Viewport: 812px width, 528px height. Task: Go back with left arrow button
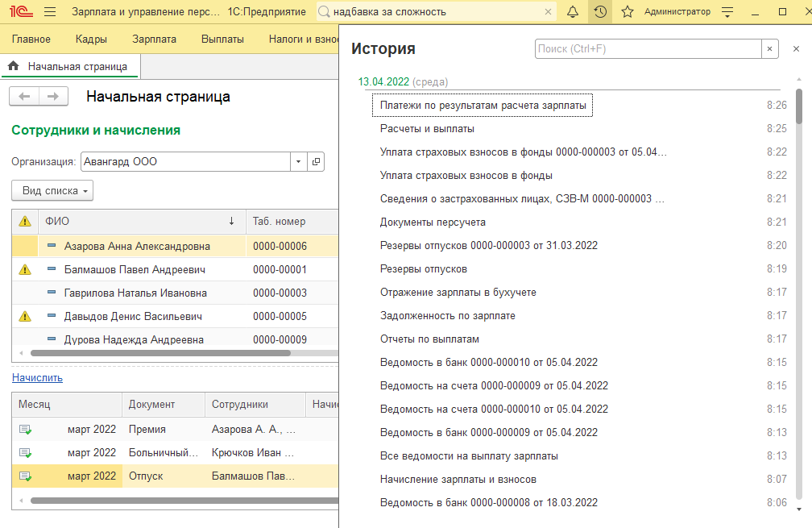pyautogui.click(x=24, y=97)
